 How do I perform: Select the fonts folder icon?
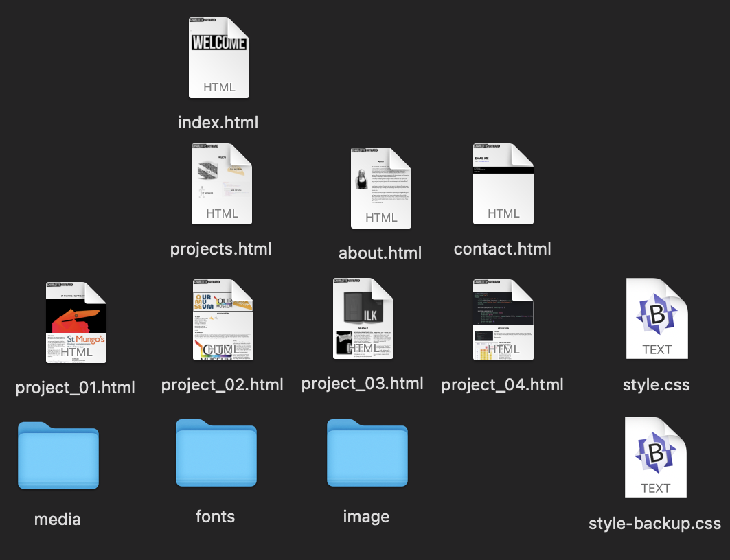pos(216,452)
